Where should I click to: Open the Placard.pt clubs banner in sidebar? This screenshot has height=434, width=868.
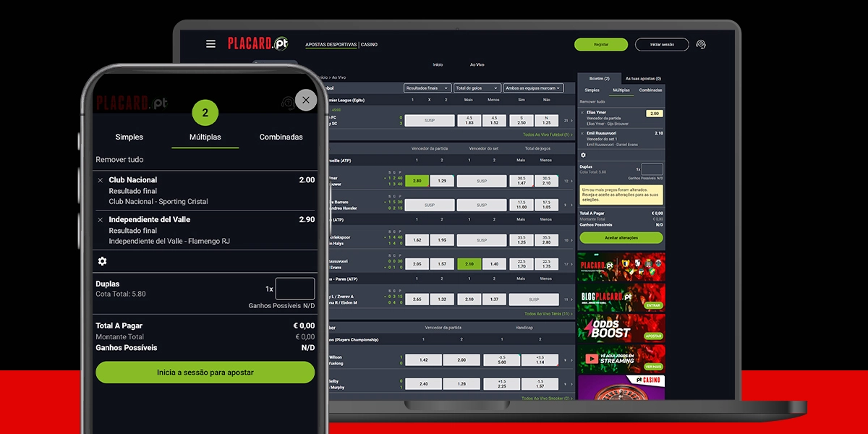(x=621, y=267)
